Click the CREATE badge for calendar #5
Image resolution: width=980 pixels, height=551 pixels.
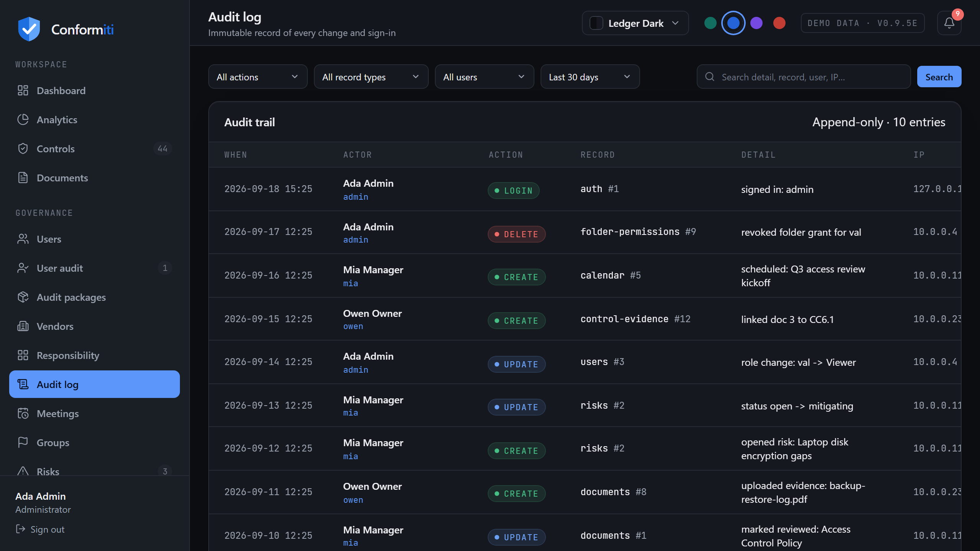pyautogui.click(x=516, y=277)
